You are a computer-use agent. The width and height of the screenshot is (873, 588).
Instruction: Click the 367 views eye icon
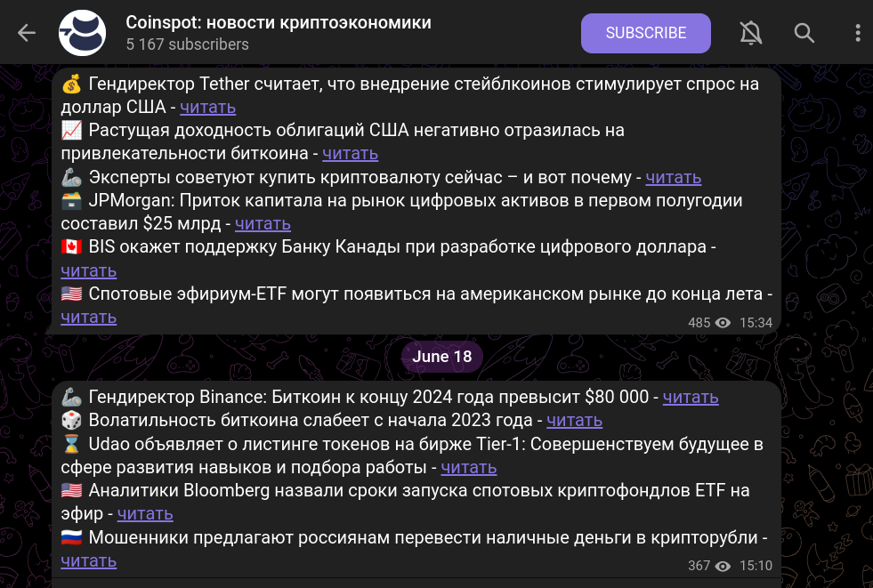pyautogui.click(x=723, y=566)
